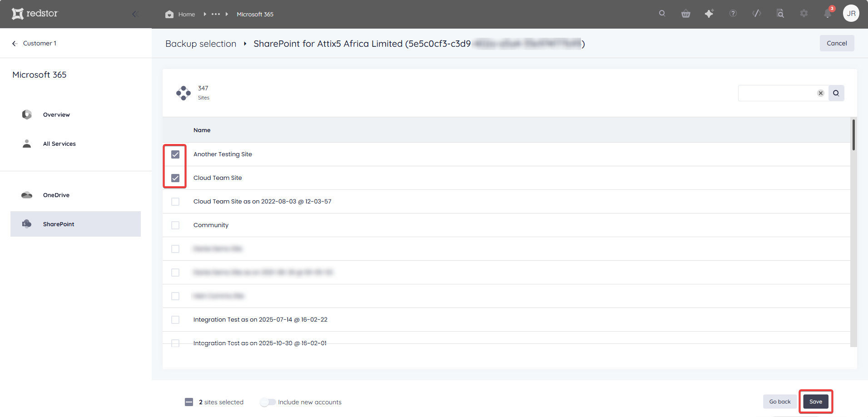This screenshot has height=417, width=868.
Task: Open the help question mark icon
Action: 733,13
